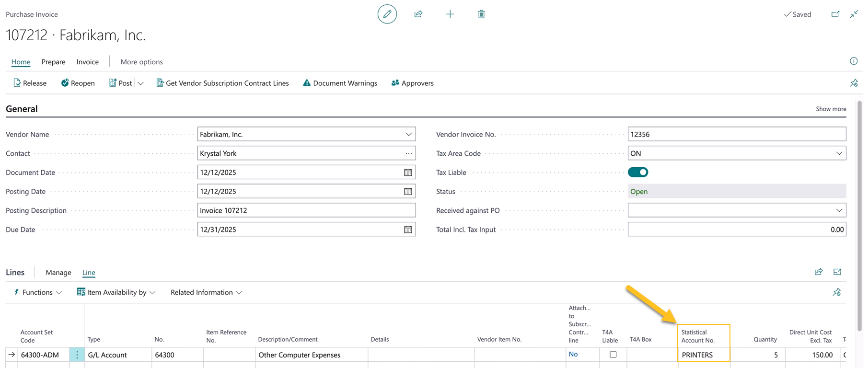This screenshot has width=868, height=368.
Task: Expand the Post dropdown arrow
Action: click(x=140, y=83)
